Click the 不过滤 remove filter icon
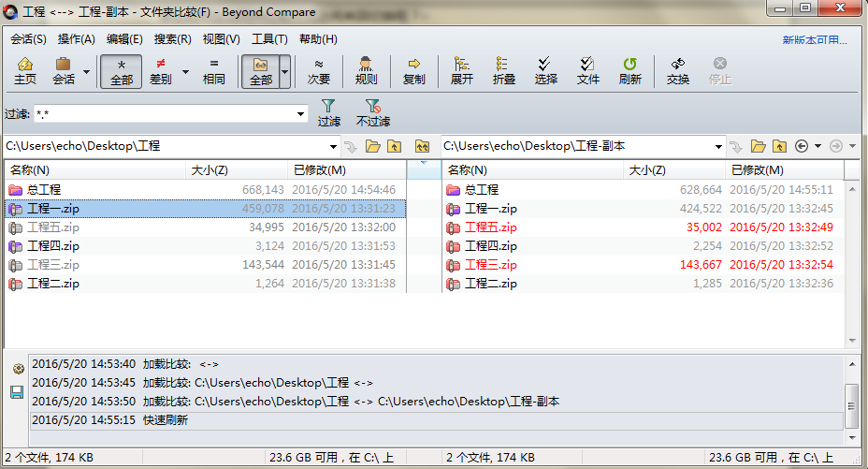This screenshot has height=469, width=868. tap(373, 113)
